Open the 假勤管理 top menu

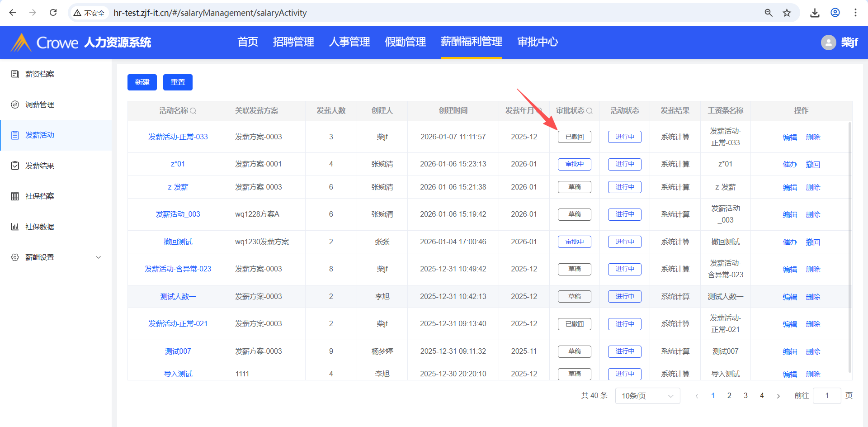pyautogui.click(x=405, y=42)
